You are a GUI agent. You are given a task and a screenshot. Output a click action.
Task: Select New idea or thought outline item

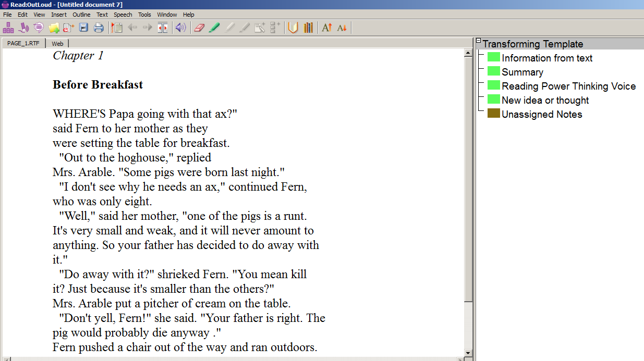tap(545, 101)
